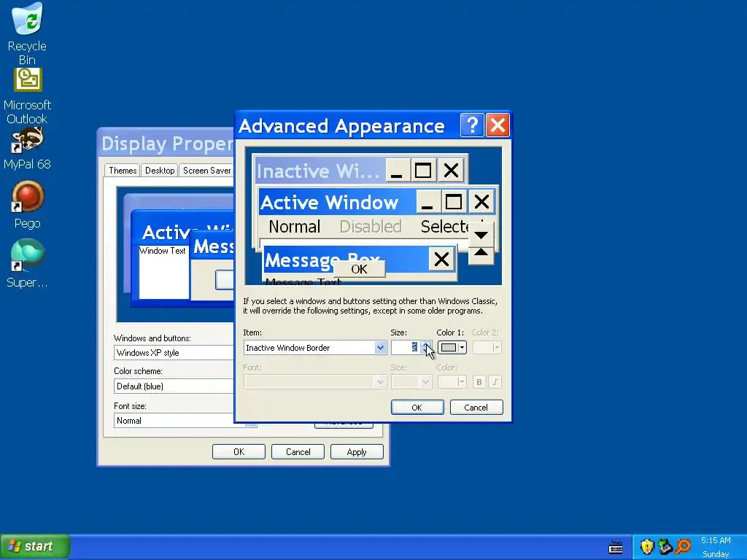The width and height of the screenshot is (747, 560).
Task: Click the Active Window title bar preview
Action: pyautogui.click(x=337, y=203)
